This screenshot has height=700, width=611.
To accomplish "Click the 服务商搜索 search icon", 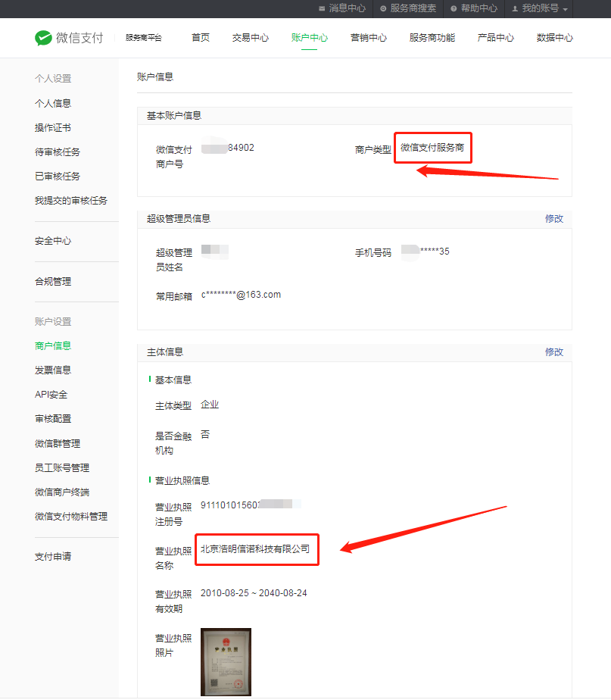I will [x=383, y=8].
